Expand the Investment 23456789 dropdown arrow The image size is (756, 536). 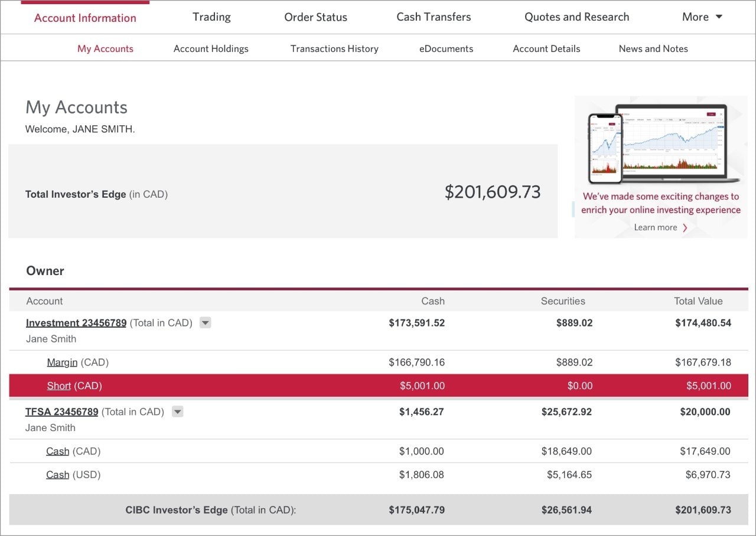point(205,323)
